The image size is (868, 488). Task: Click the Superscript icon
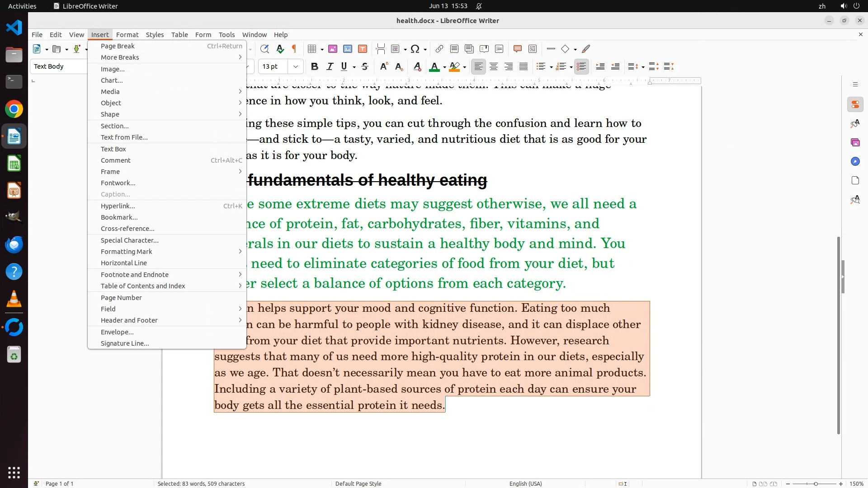point(383,67)
